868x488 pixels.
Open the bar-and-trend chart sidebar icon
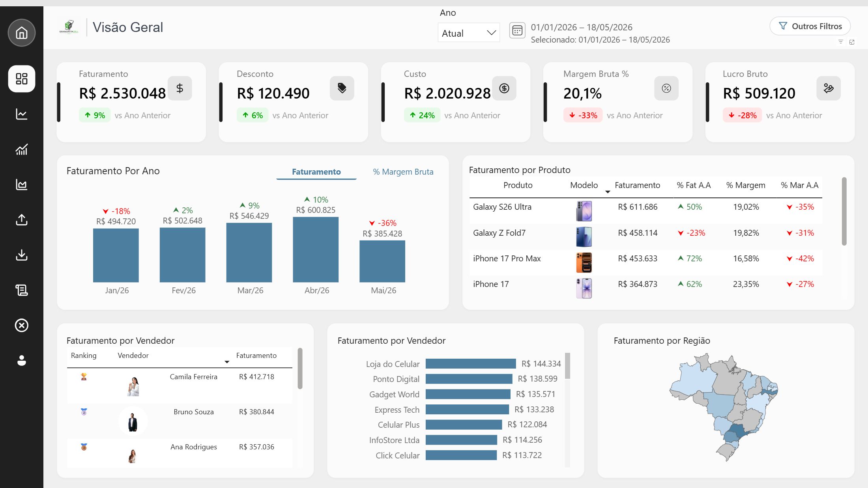click(22, 149)
